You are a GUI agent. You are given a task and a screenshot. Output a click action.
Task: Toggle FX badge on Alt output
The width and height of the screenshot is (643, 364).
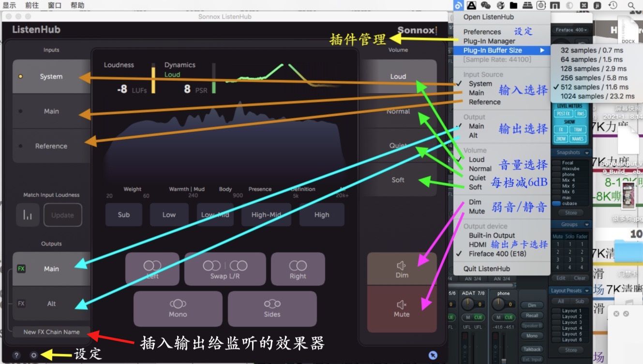pos(21,304)
